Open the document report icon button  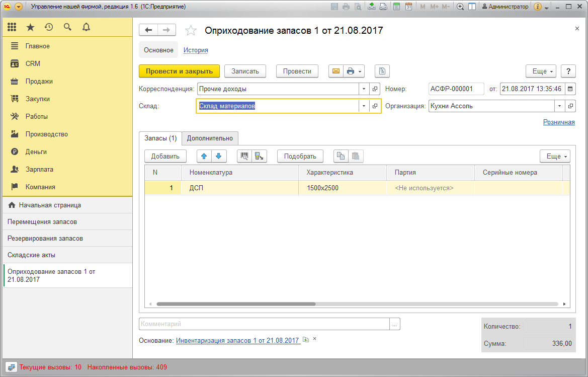tap(382, 71)
